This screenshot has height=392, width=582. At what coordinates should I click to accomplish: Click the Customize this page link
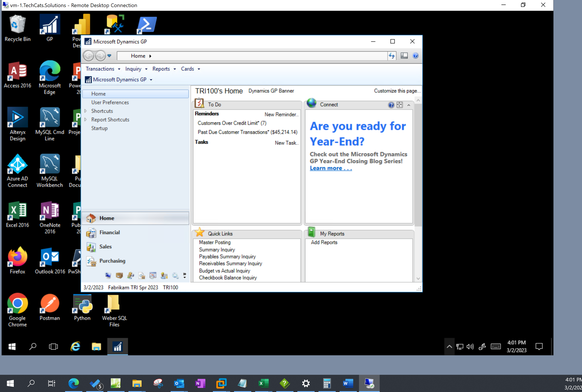(x=397, y=91)
